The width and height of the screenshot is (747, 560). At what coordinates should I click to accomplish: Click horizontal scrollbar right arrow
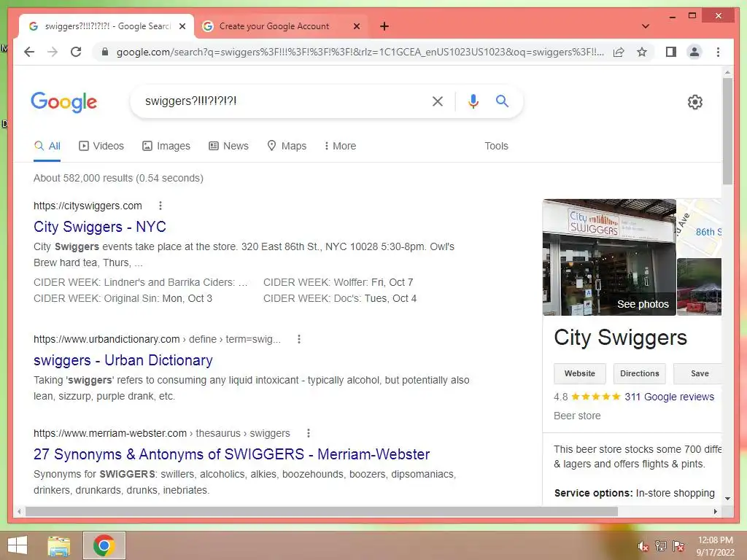click(715, 511)
